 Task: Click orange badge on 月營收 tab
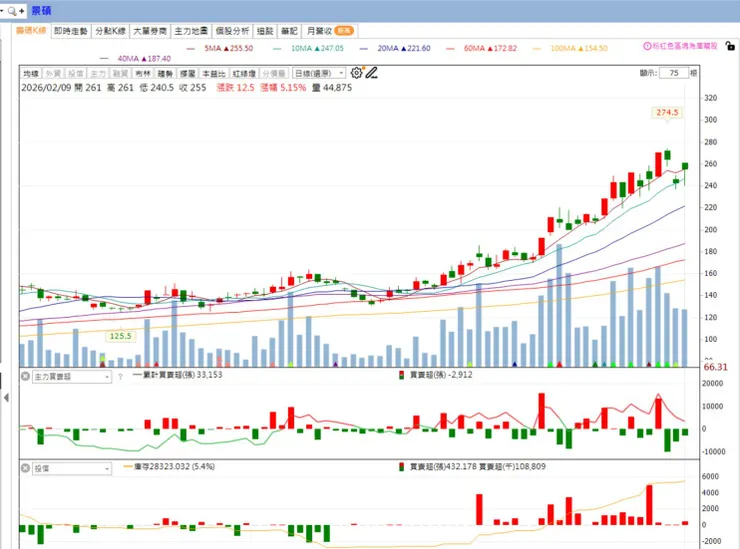coord(344,31)
